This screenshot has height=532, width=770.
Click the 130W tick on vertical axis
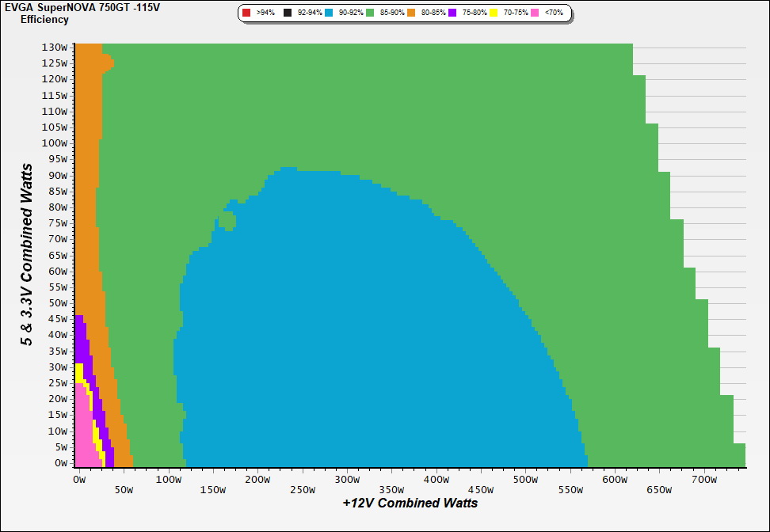55,47
